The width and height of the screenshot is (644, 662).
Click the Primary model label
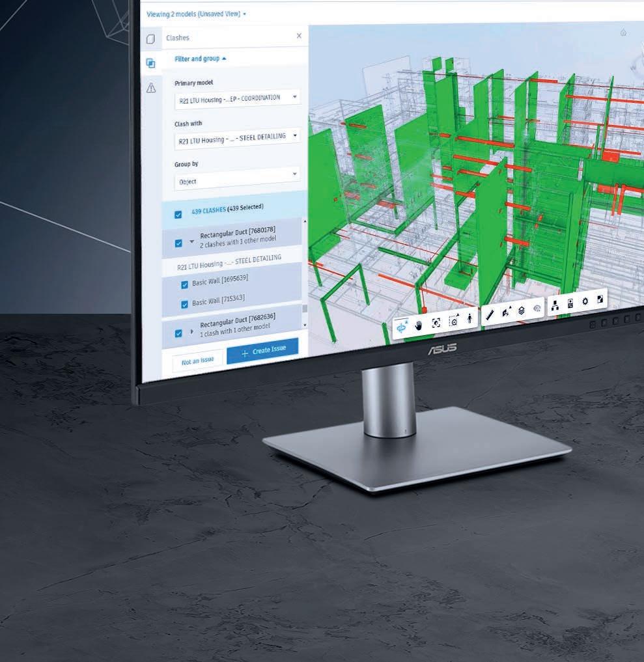(194, 83)
